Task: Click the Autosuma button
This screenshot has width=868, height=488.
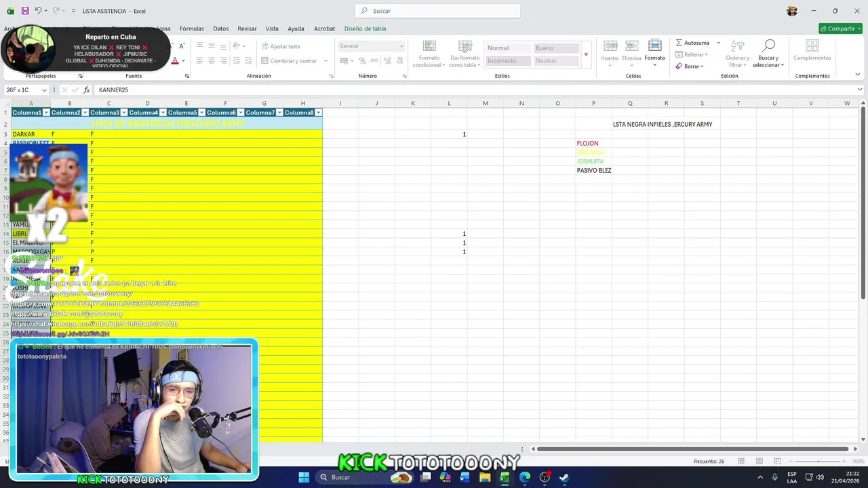Action: tap(692, 43)
